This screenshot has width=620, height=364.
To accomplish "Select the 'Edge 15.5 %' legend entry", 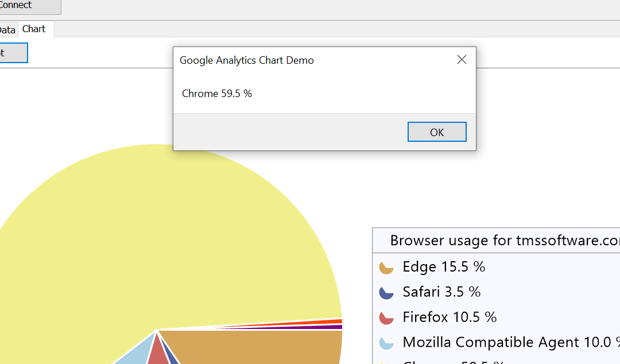I will point(444,267).
